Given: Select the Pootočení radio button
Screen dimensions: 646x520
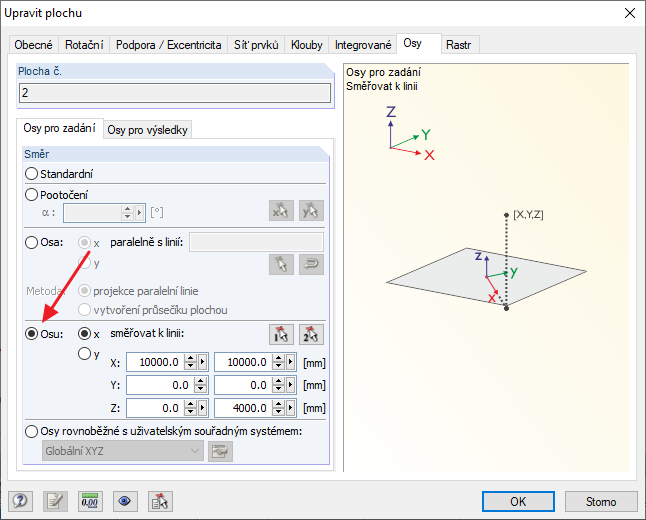Looking at the screenshot, I should [31, 194].
